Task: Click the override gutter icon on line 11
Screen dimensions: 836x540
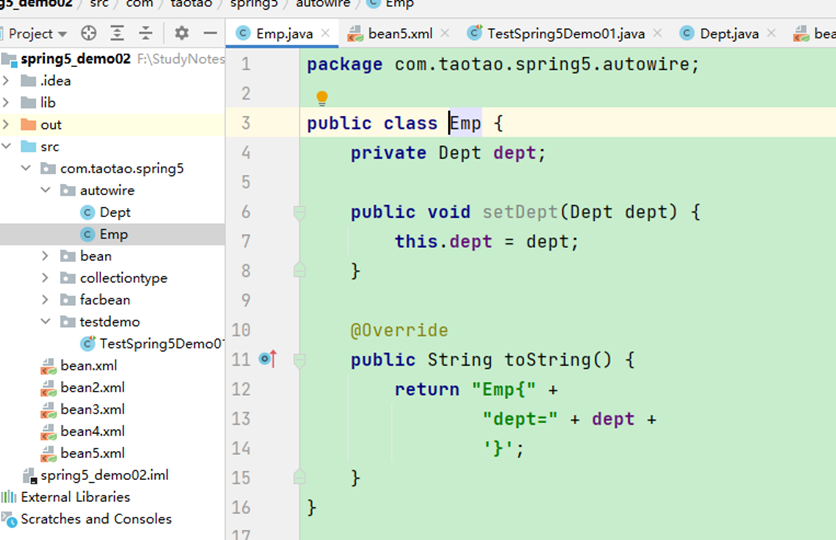Action: (x=268, y=359)
